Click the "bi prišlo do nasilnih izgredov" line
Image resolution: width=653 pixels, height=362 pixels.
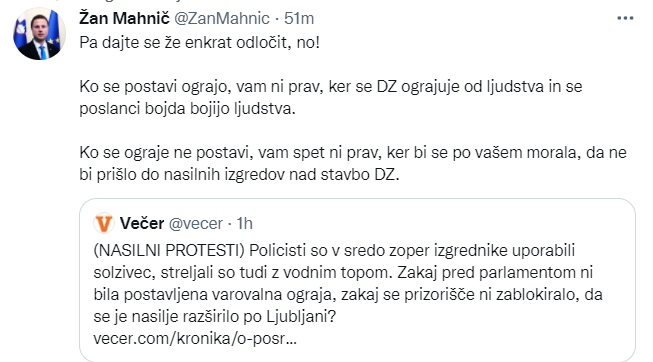pyautogui.click(x=239, y=174)
